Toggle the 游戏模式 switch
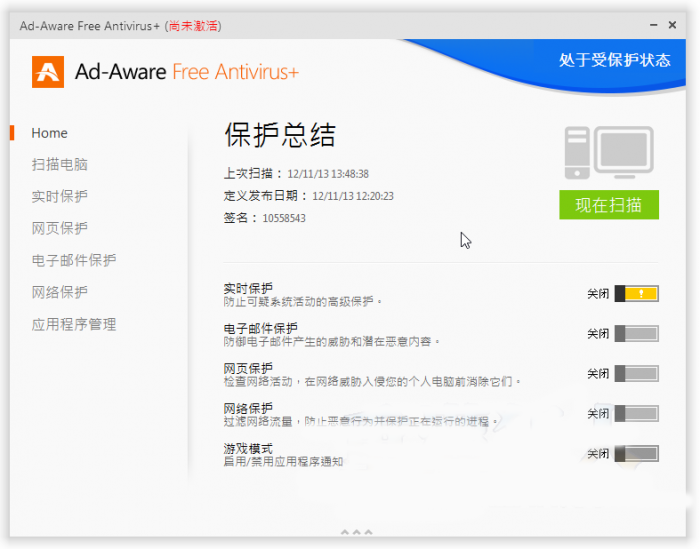 tap(636, 454)
